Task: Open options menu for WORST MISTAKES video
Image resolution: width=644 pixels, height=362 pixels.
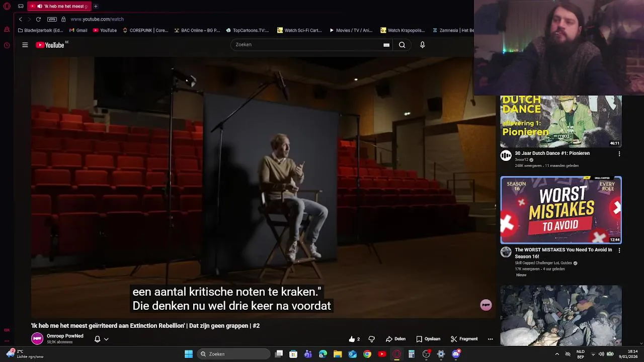Action: tap(619, 250)
